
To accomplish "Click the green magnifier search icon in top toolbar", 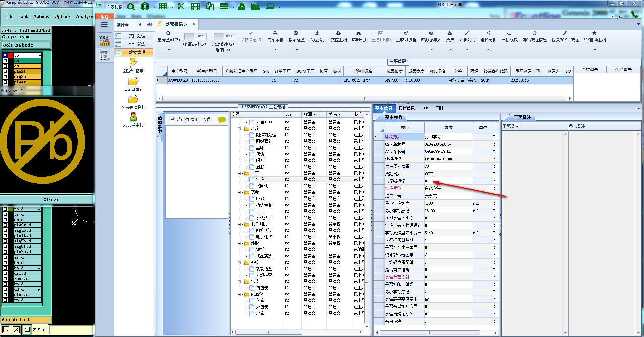I will tap(131, 6).
